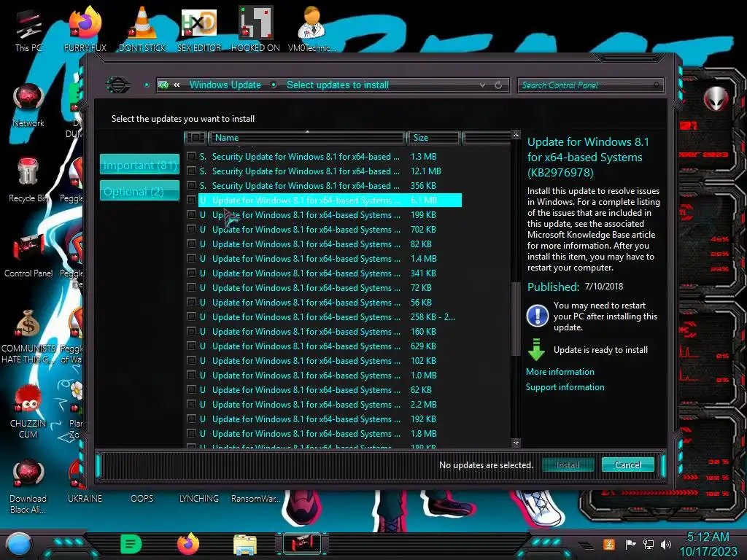Viewport: 747px width, 560px height.
Task: Click the Cancel button
Action: (627, 464)
